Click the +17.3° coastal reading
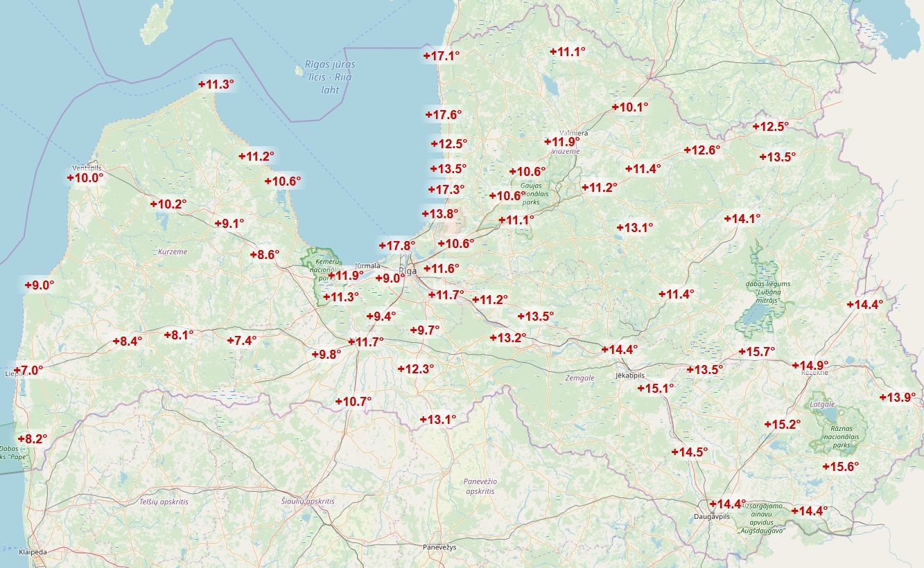Viewport: 924px width, 568px height. pyautogui.click(x=446, y=189)
